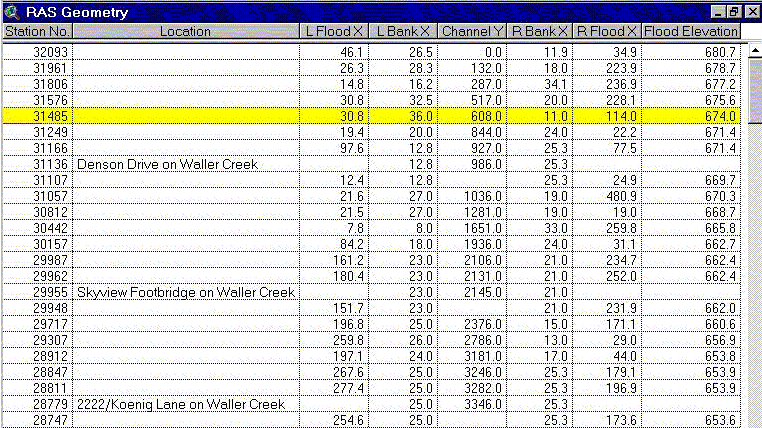Click 2222/Koenig Lane on Waller Creek cell
This screenshot has height=428, width=762.
[x=180, y=404]
